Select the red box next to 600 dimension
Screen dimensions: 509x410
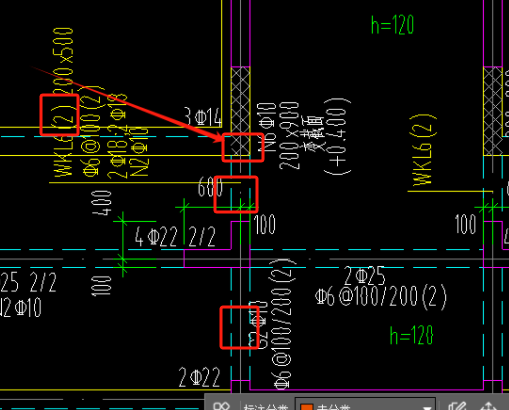coord(236,194)
